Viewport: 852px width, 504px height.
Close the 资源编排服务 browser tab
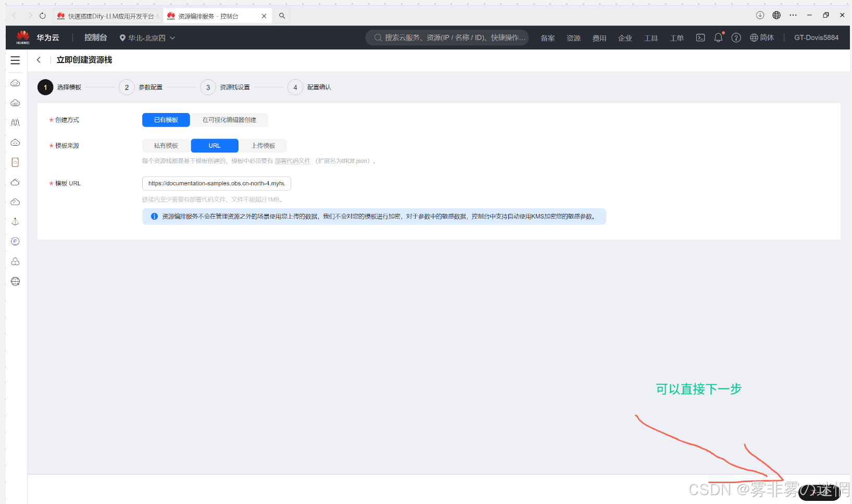point(264,16)
